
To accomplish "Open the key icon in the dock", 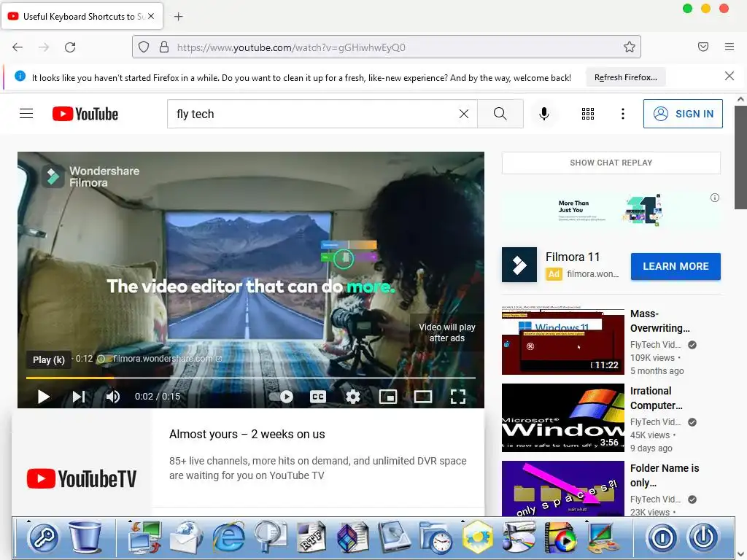I will coord(43,537).
